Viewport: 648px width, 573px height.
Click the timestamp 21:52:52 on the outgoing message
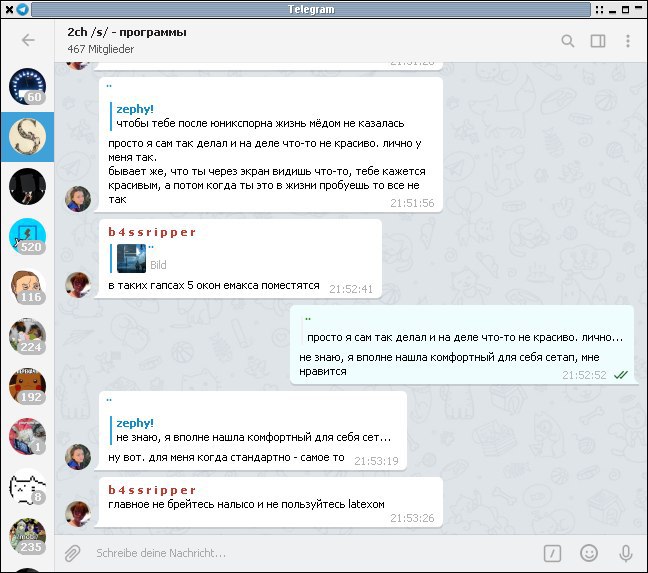coord(584,375)
